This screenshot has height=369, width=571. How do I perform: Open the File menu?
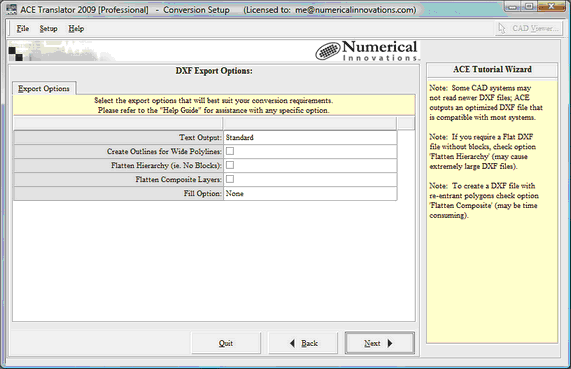(23, 28)
